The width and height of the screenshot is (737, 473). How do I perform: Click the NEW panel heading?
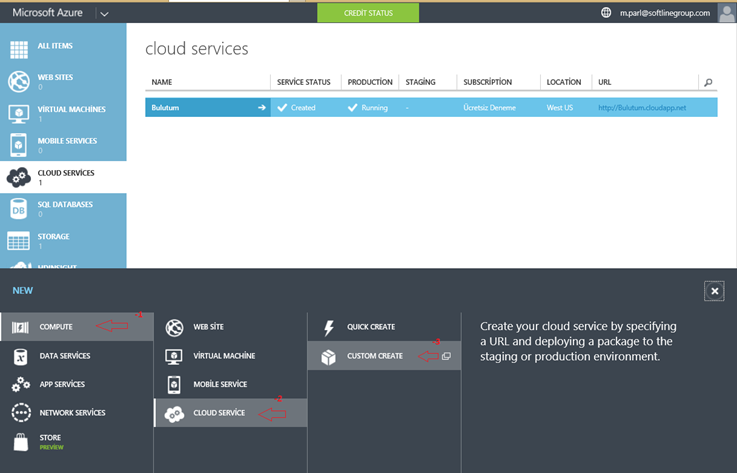[23, 291]
